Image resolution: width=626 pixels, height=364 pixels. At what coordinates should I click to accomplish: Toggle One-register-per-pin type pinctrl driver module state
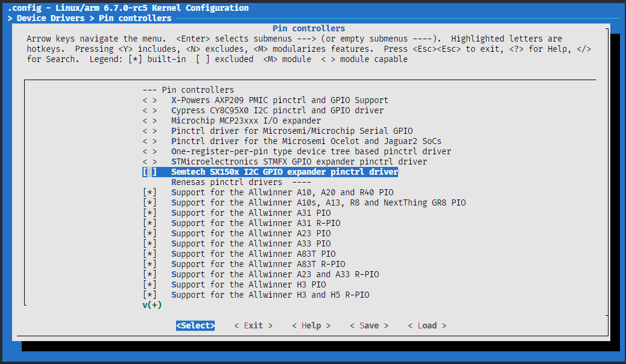coord(150,151)
